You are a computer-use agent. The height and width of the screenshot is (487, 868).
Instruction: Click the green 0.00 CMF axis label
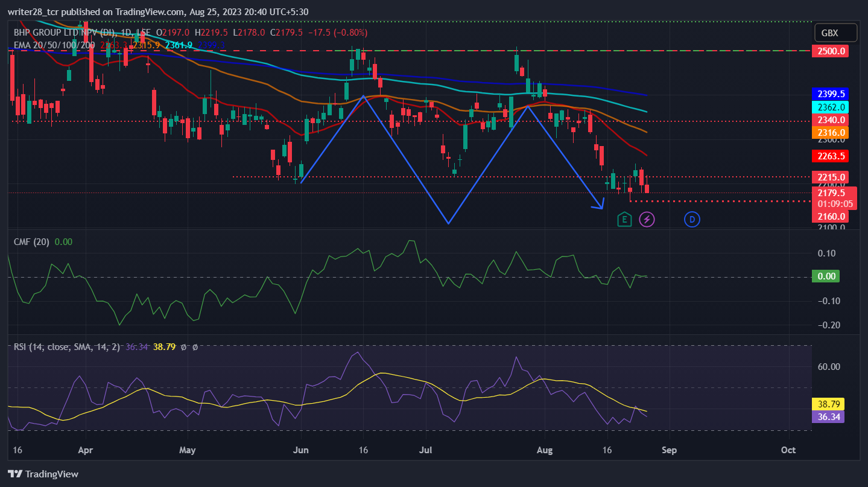[x=826, y=276]
